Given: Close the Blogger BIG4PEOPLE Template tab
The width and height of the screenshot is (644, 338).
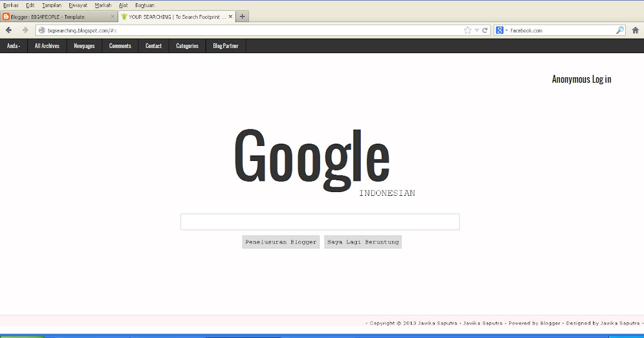Looking at the screenshot, I should pos(113,17).
